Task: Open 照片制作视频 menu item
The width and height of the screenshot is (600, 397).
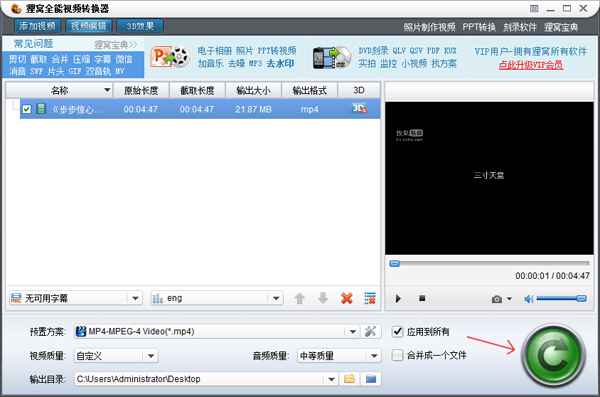Action: click(429, 27)
